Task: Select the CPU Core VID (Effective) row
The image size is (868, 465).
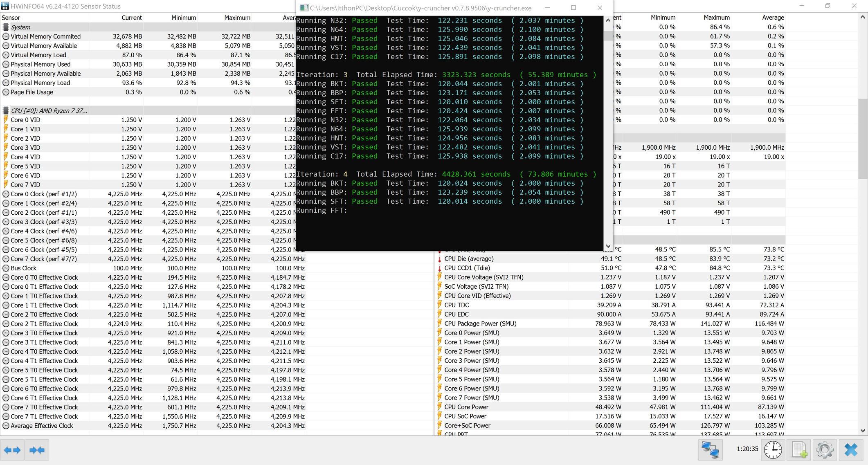Action: (x=610, y=296)
